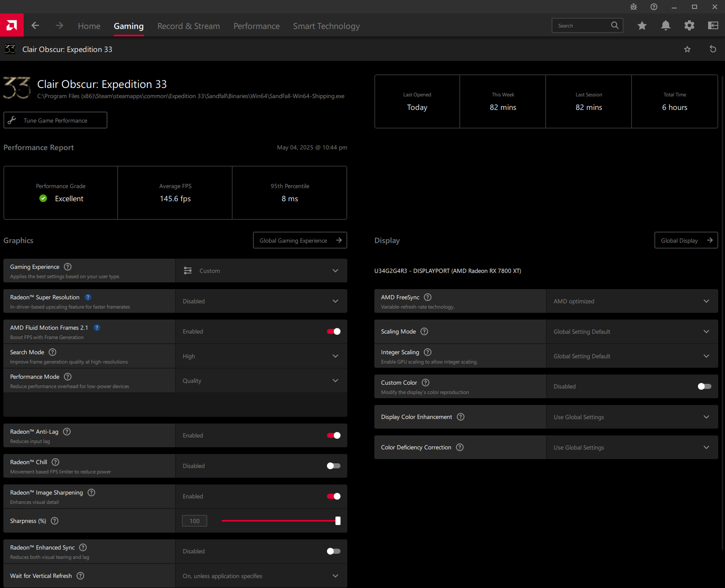
Task: Open Integer Scaling dropdown
Action: coord(632,356)
